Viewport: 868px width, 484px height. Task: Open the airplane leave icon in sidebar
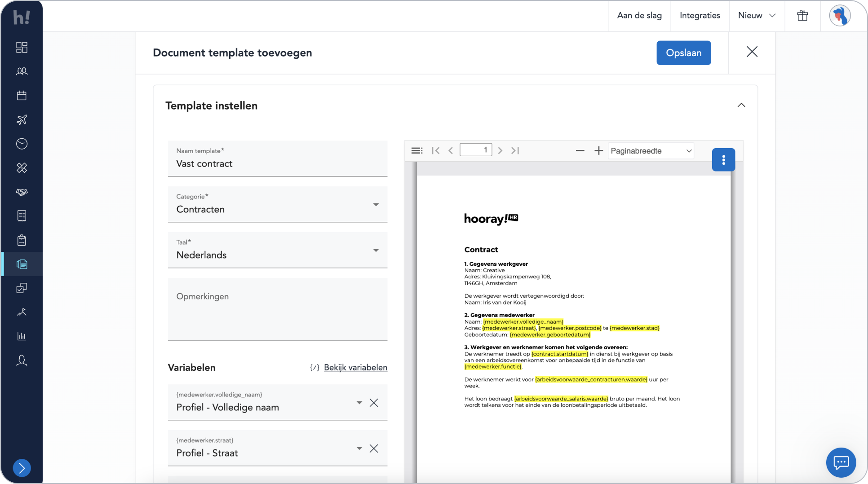point(22,119)
